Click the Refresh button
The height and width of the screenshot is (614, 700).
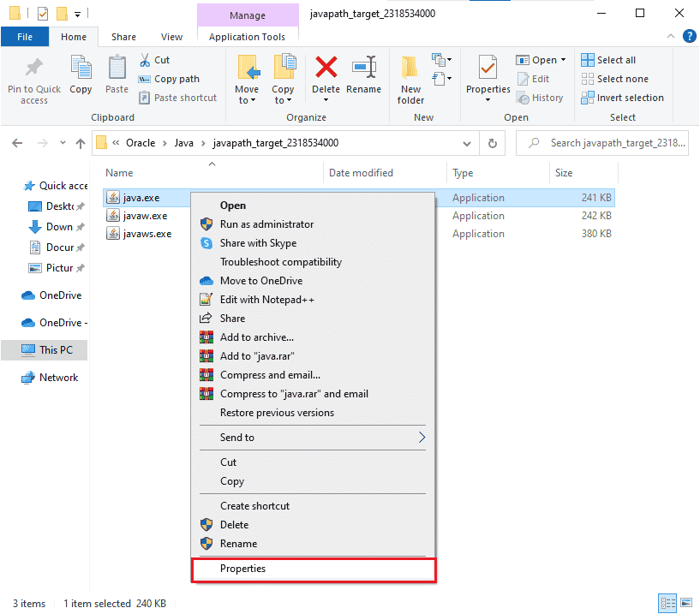[x=492, y=143]
